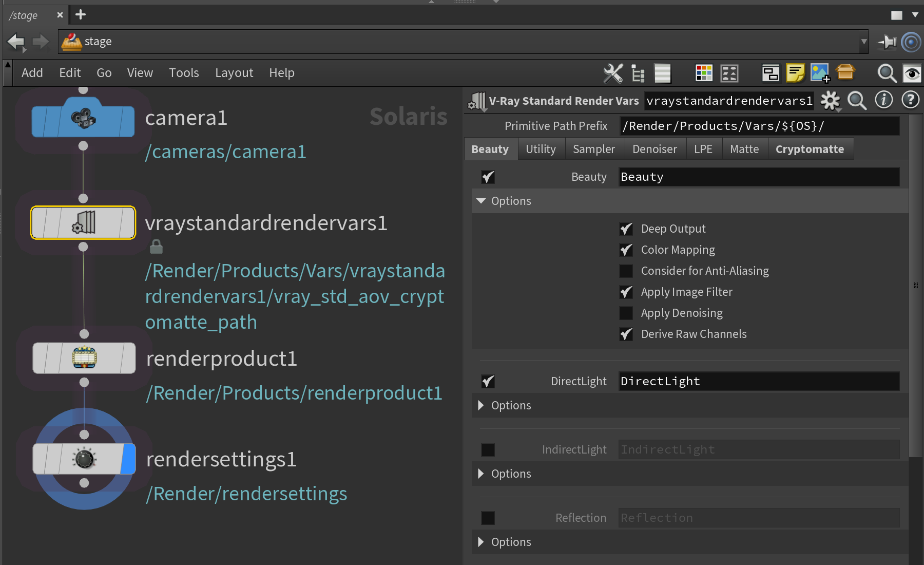This screenshot has height=565, width=924.
Task: Disable the DirectLight checkbox
Action: (x=488, y=381)
